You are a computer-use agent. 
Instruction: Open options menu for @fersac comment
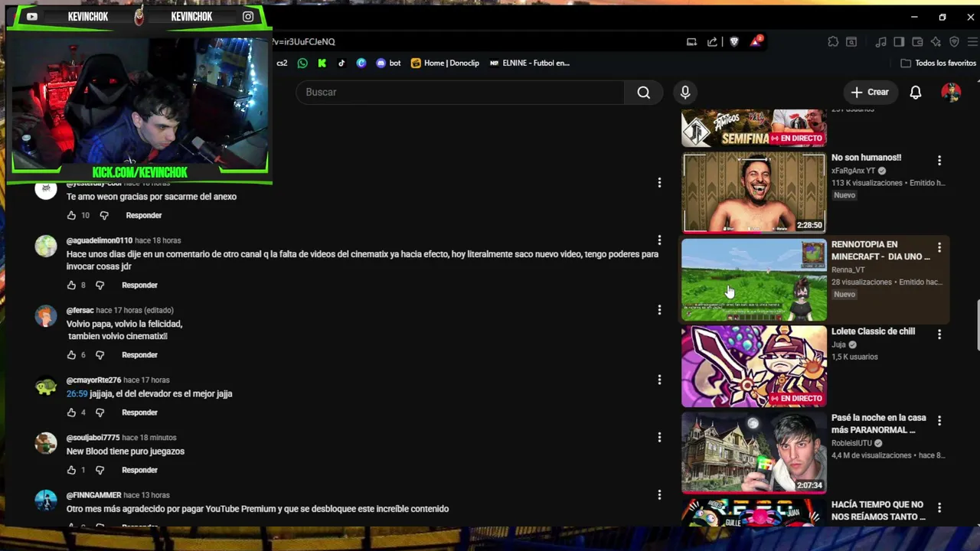[x=659, y=310]
